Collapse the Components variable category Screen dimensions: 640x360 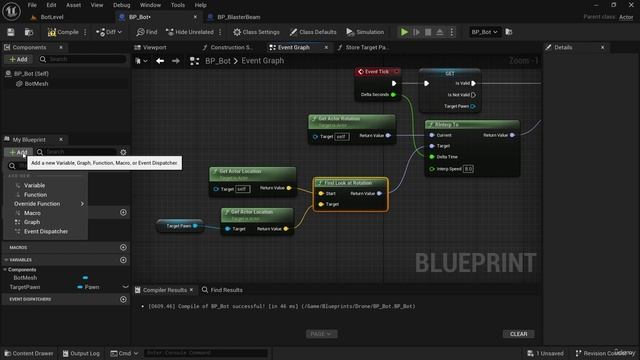[5, 269]
